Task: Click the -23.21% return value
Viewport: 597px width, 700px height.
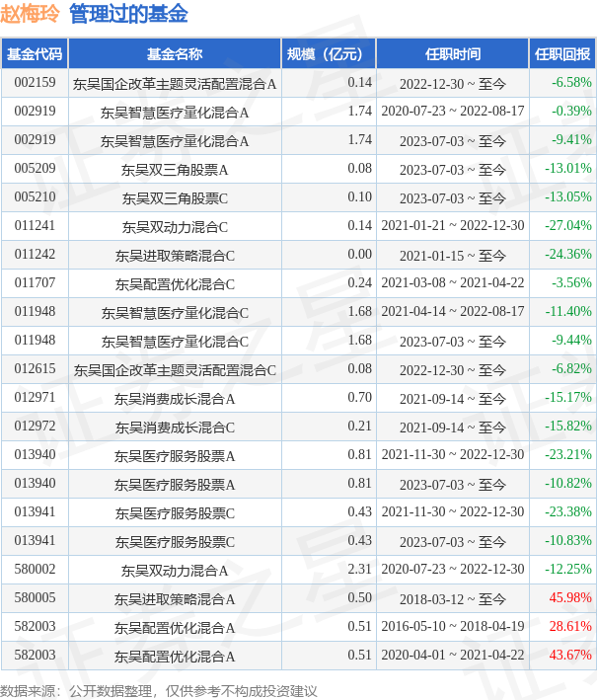Action: 568,454
